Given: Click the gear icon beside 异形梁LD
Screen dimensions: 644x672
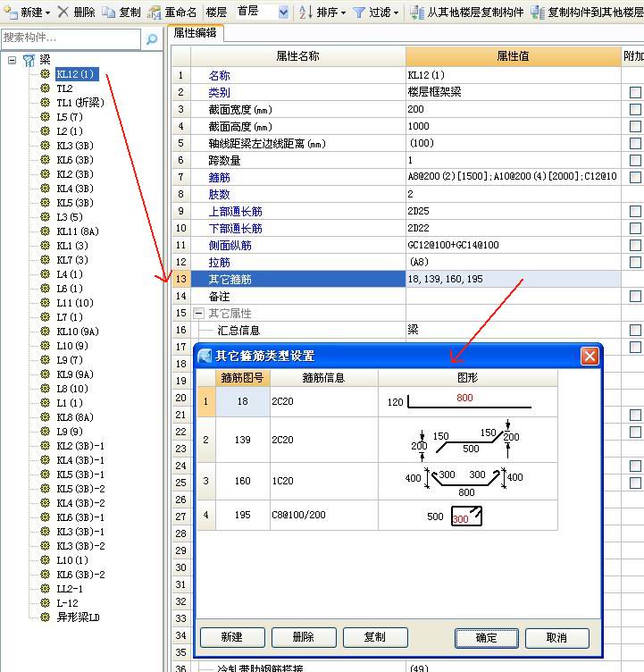Looking at the screenshot, I should click(x=45, y=617).
